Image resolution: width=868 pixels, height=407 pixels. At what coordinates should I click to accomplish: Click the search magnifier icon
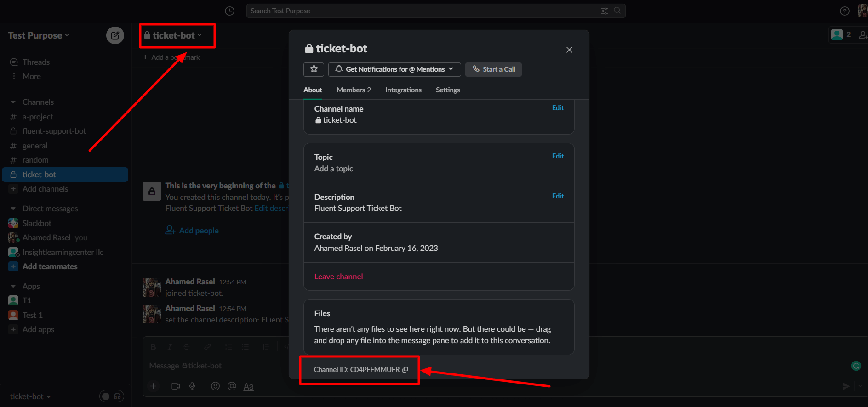617,11
